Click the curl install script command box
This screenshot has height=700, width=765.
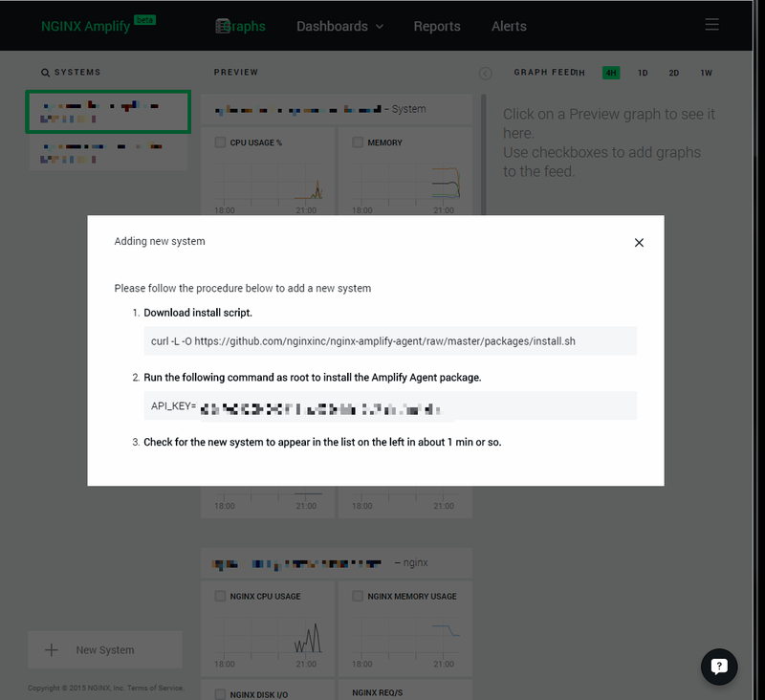tap(390, 341)
